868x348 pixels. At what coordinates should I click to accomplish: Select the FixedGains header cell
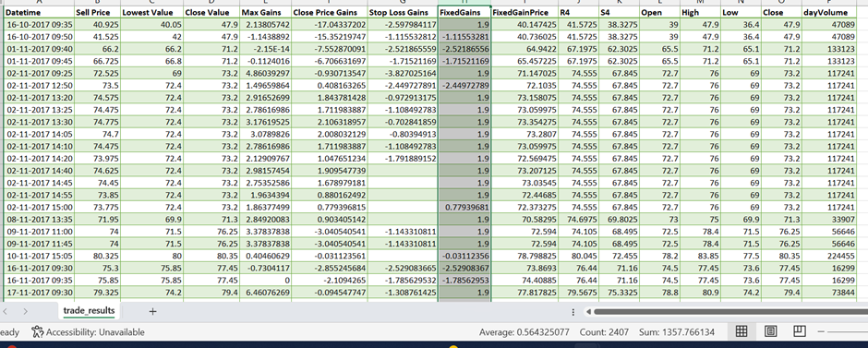click(464, 12)
